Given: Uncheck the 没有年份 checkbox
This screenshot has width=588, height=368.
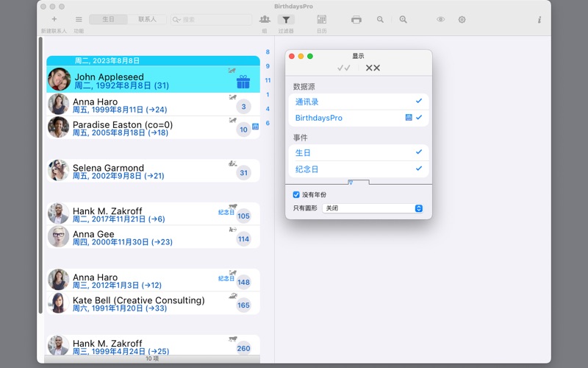Looking at the screenshot, I should (296, 195).
